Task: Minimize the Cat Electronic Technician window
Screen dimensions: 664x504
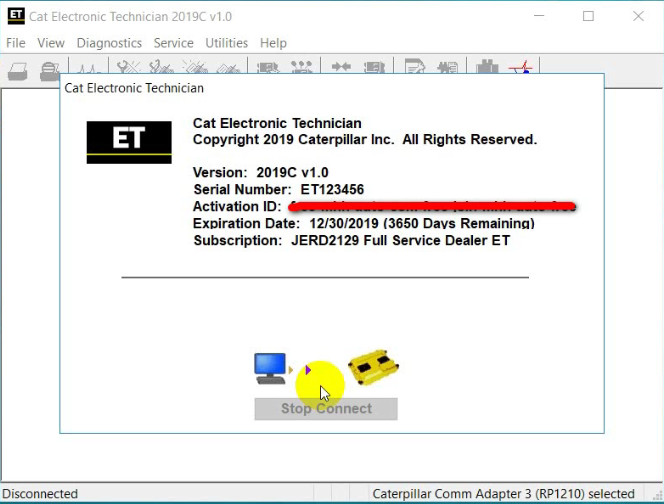Action: (540, 16)
